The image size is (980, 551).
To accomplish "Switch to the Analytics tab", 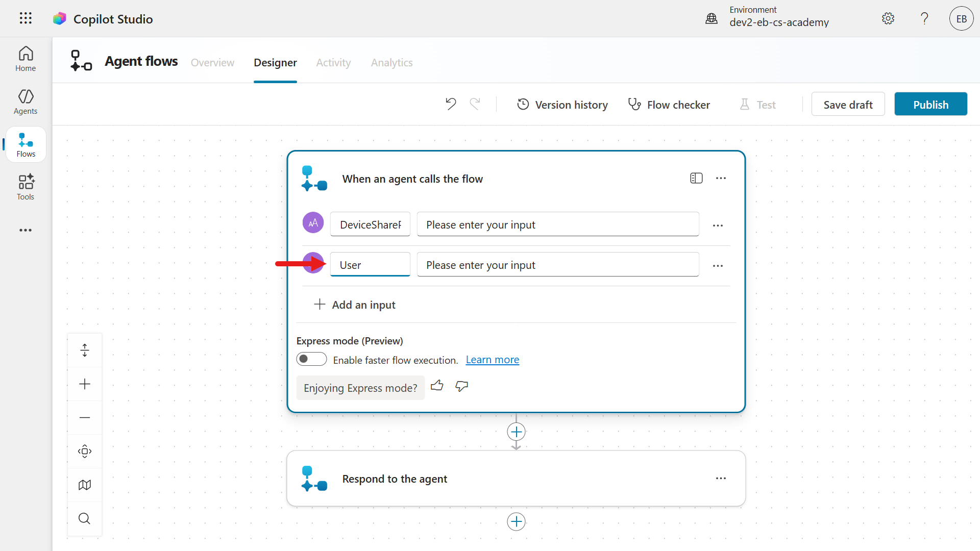I will point(391,62).
